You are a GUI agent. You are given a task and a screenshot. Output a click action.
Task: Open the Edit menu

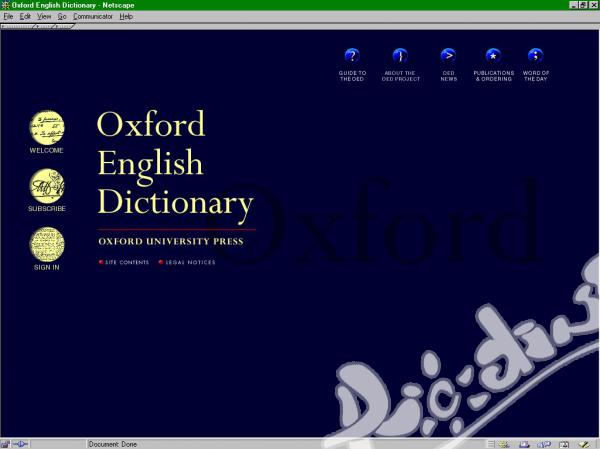tap(25, 16)
